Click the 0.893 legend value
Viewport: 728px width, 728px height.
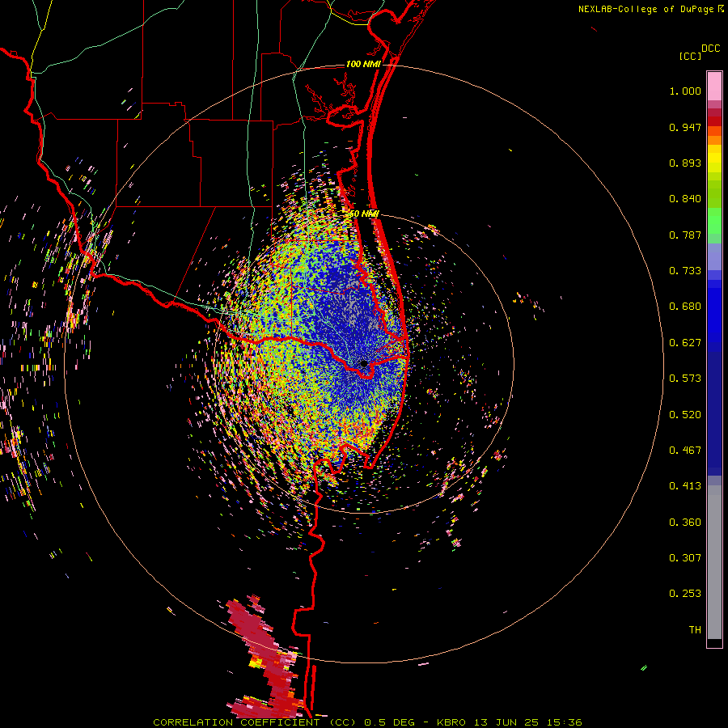click(x=685, y=163)
